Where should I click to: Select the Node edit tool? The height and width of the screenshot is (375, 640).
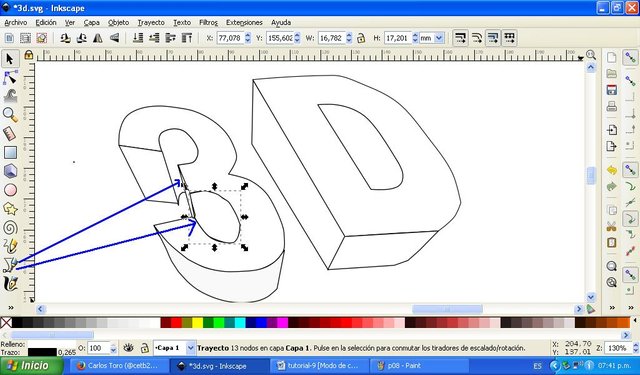tap(10, 78)
